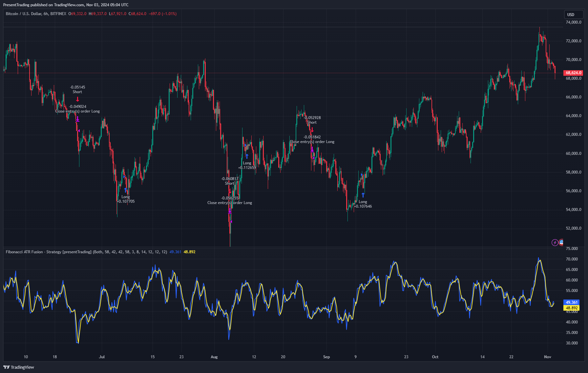Screen dimensions: 588x373
Task: Click the 60.000 indicator scale label
Action: tap(572, 280)
